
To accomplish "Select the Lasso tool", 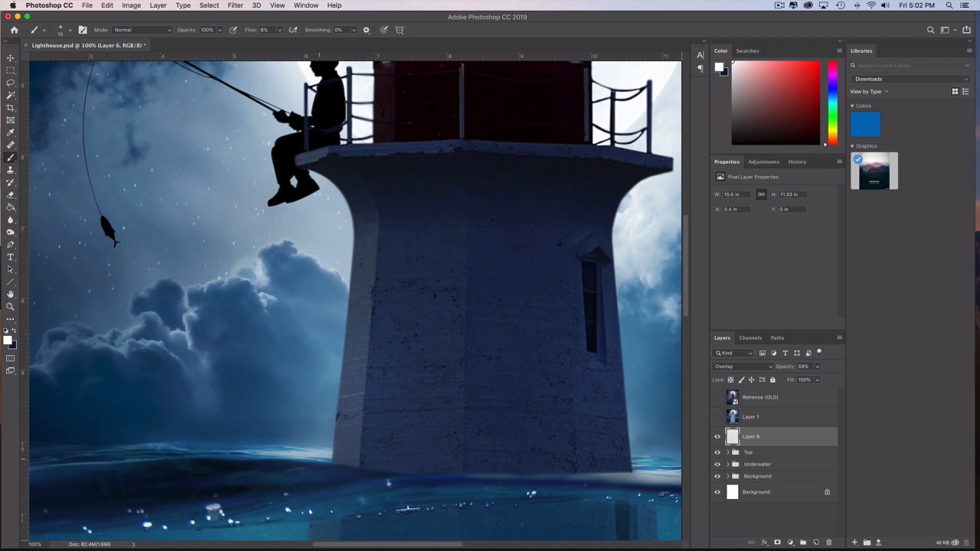I will point(11,83).
